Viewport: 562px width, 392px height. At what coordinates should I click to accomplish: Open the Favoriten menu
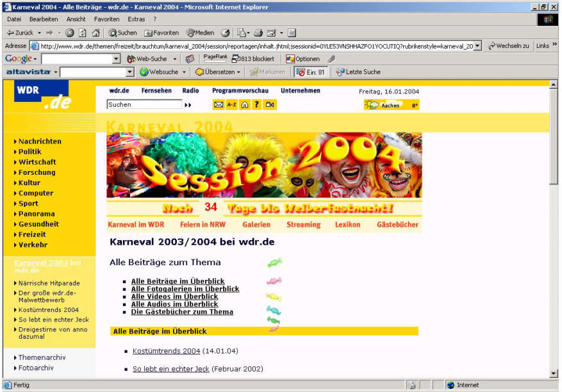pos(106,19)
